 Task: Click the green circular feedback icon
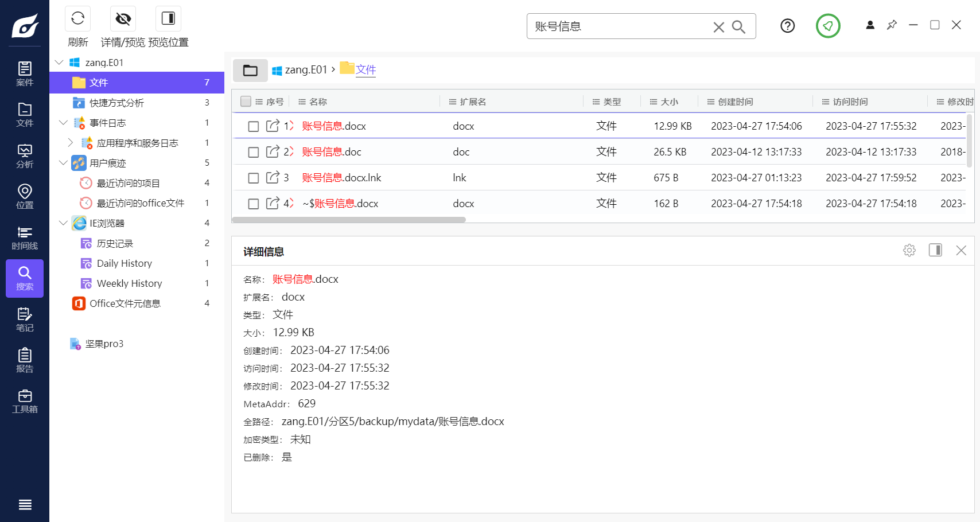(x=828, y=26)
